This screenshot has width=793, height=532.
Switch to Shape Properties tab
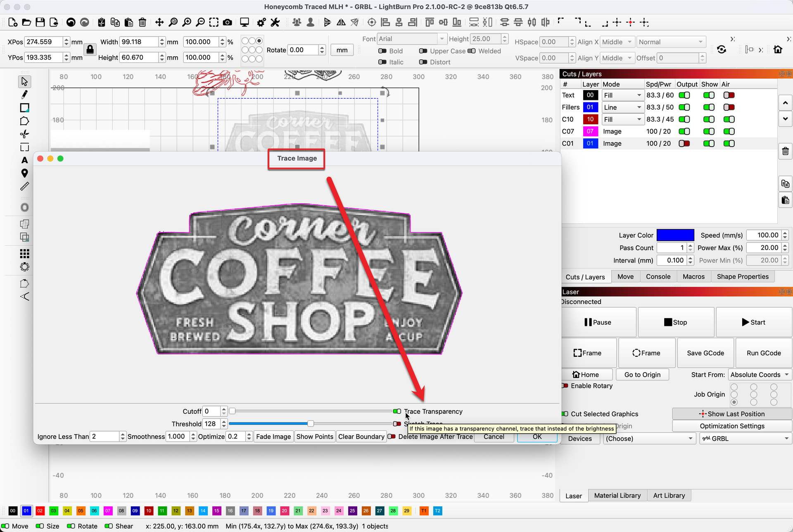click(x=742, y=277)
